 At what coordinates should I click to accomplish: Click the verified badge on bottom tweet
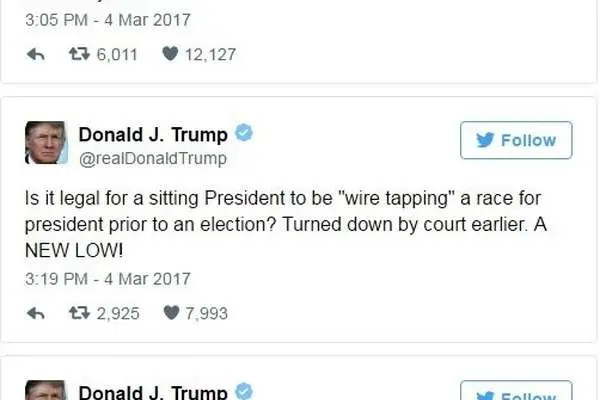pos(244,391)
